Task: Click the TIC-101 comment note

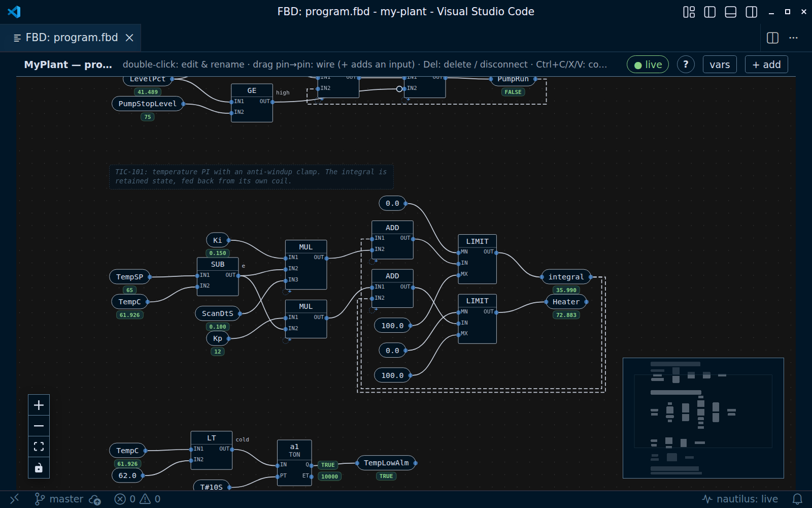Action: [251, 177]
